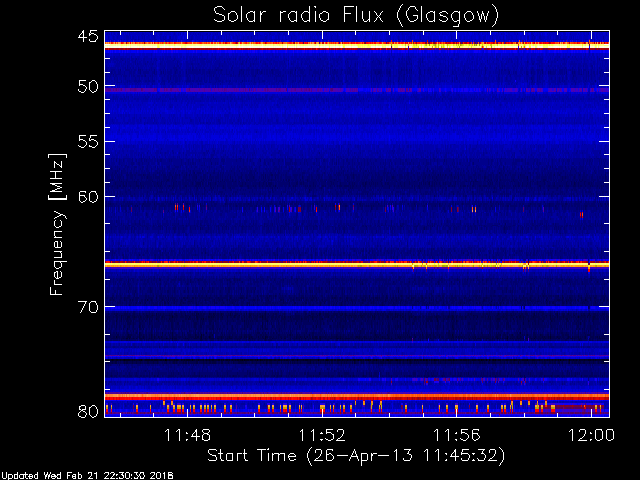Click the 11:52 time tick label

click(x=322, y=435)
